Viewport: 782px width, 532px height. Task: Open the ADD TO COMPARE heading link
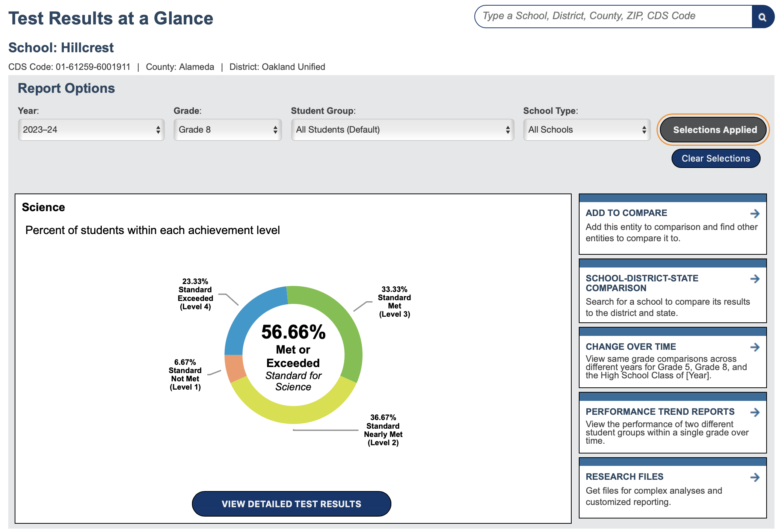pyautogui.click(x=626, y=213)
